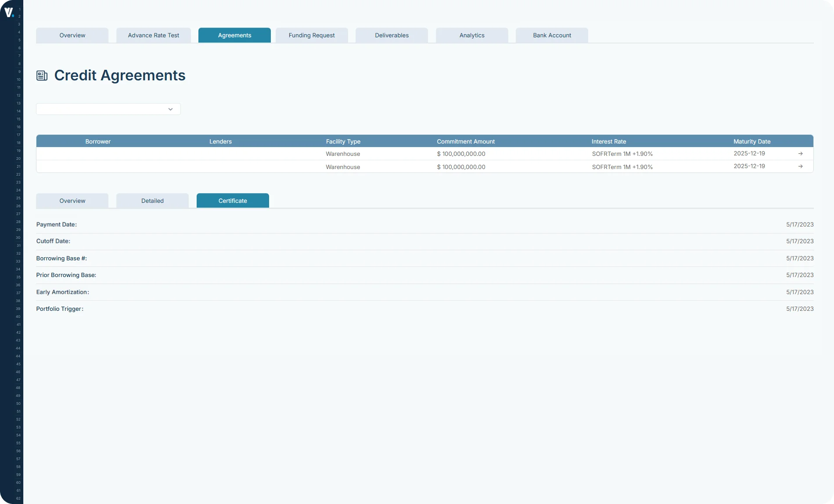
Task: Sort by the Commitment Amount column header
Action: pyautogui.click(x=466, y=141)
